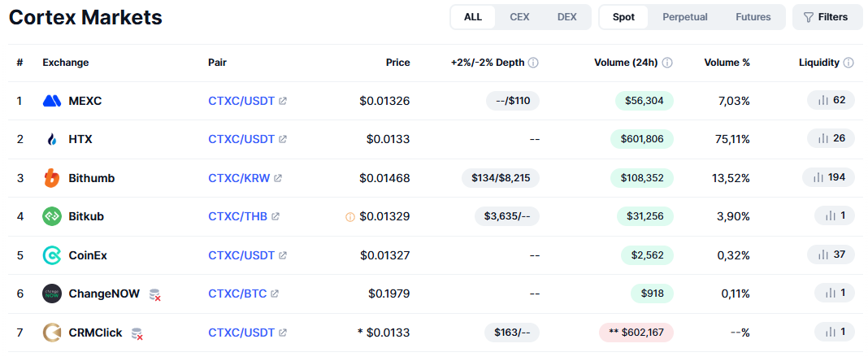Sort by the Volume % column header
The image size is (868, 361).
(x=727, y=63)
